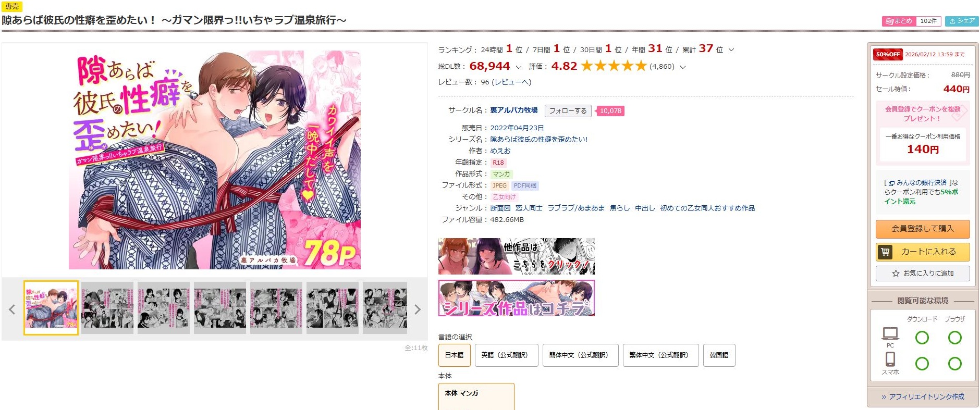Open the まとめ collection icon button
Viewport: 980px width, 410px height.
898,21
